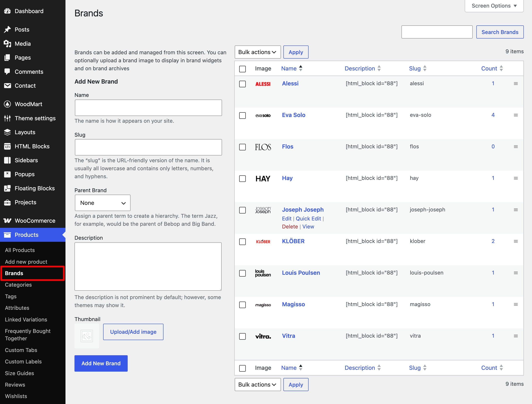This screenshot has height=404, width=532.
Task: Open the Attributes submenu item
Action: coord(17,308)
